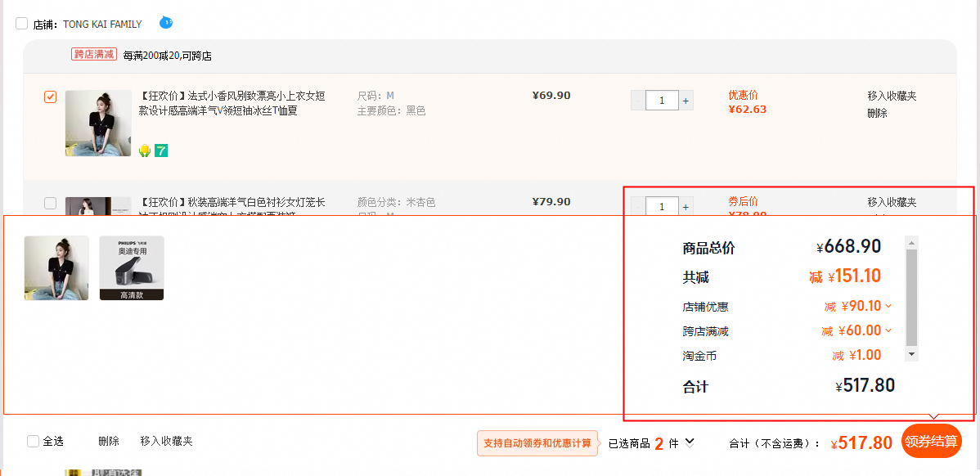Viewport: 980px width, 476px height.
Task: Click the 每满200减20,可跨店 promotion text
Action: pos(168,56)
